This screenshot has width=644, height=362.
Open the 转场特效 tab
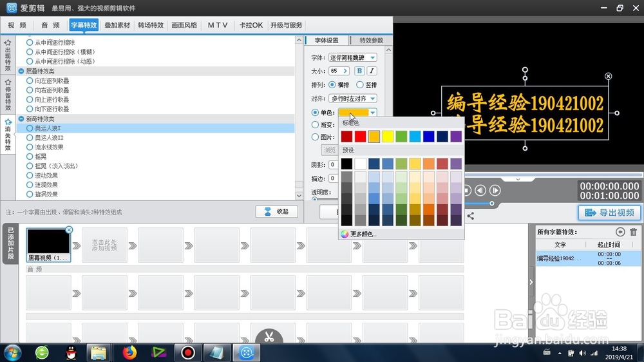[151, 25]
